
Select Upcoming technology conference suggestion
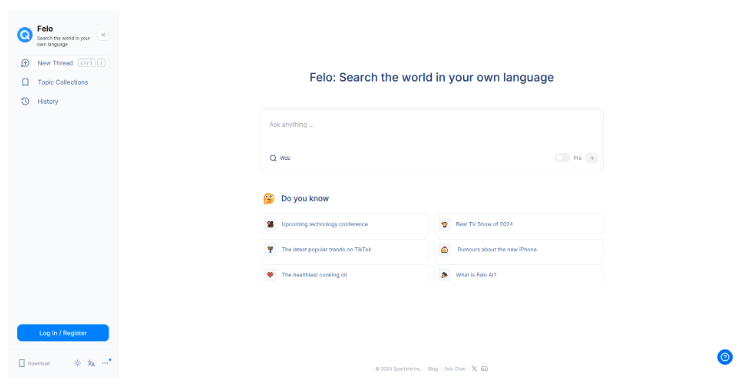point(344,224)
